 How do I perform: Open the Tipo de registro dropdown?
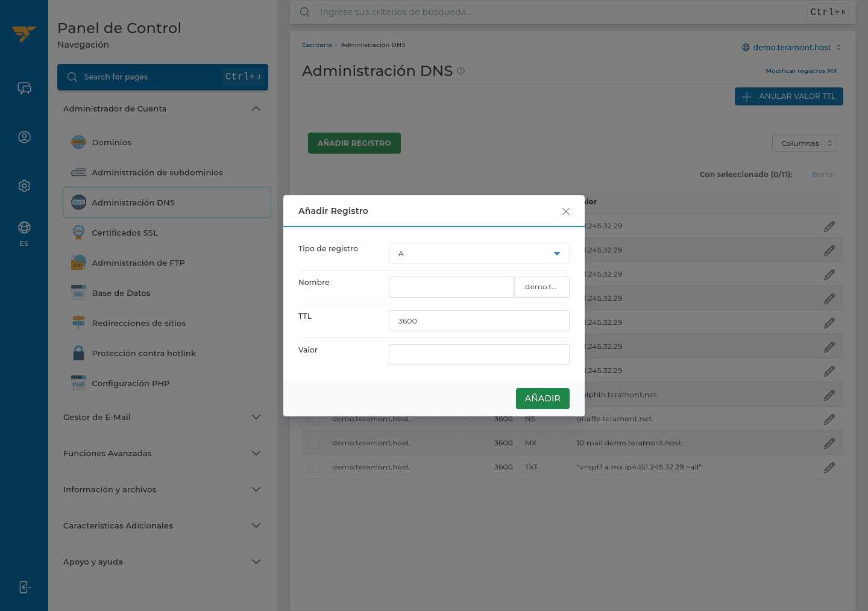point(479,254)
